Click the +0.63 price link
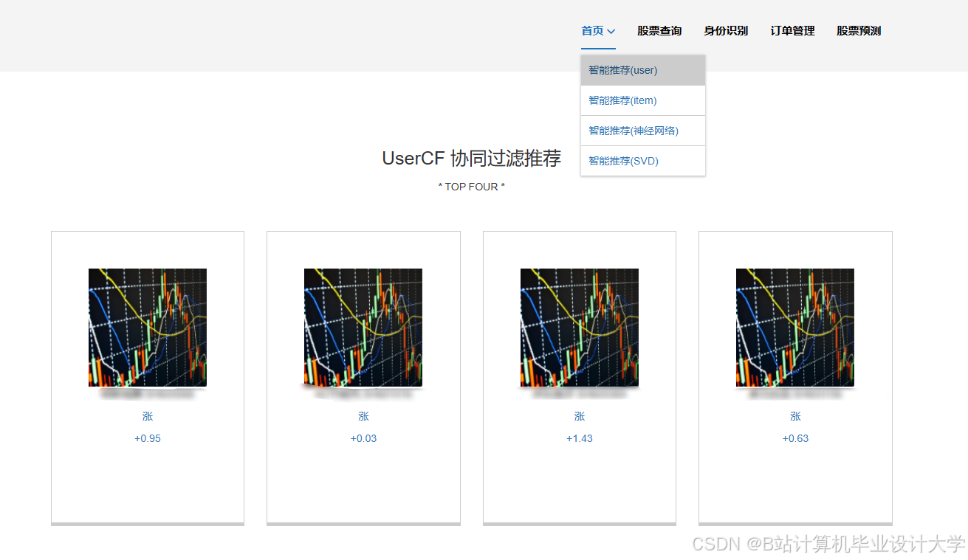Screen dimensions: 968x560 [x=795, y=438]
